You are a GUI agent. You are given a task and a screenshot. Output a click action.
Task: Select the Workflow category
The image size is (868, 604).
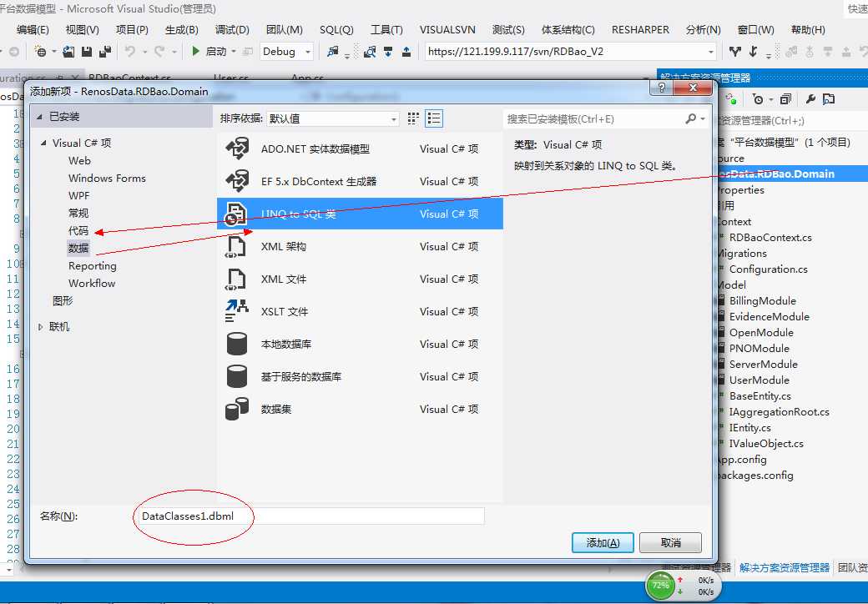tap(92, 283)
